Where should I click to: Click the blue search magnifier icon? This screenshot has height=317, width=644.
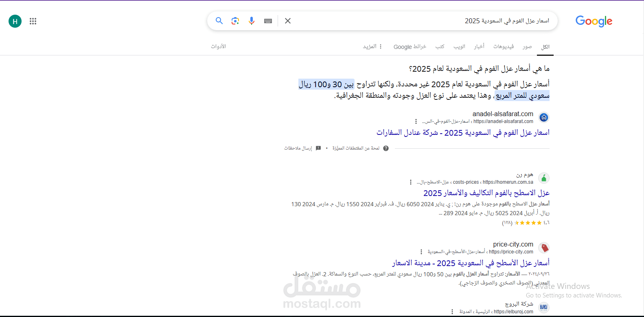coord(219,21)
